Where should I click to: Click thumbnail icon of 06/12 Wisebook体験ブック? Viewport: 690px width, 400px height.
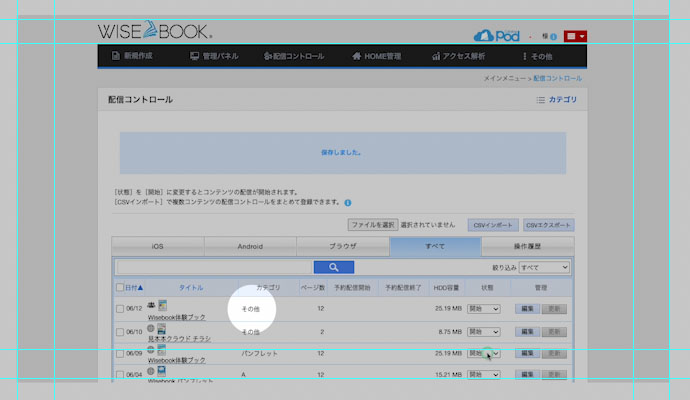pyautogui.click(x=163, y=304)
